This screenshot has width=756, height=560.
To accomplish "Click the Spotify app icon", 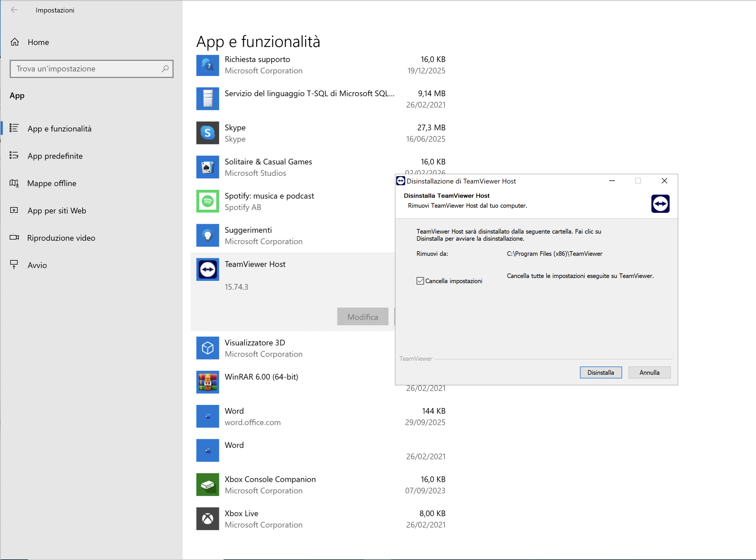I will [208, 201].
